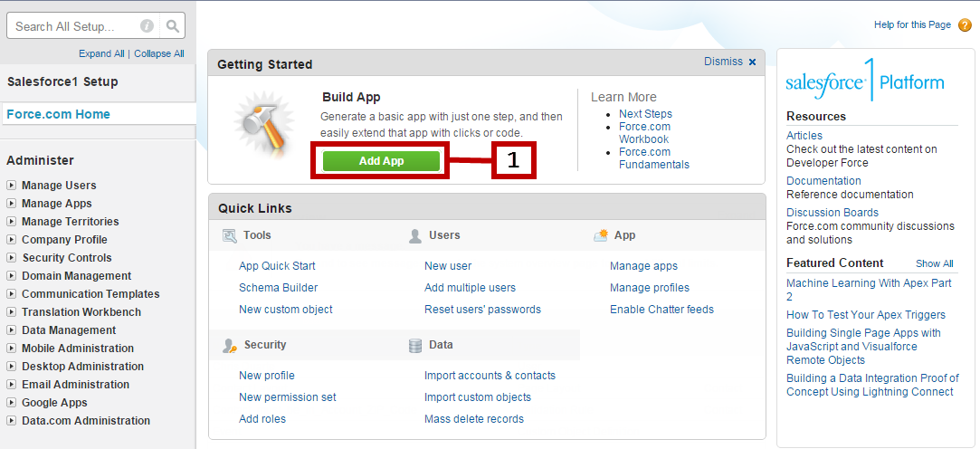Open Manage apps quick link
Screen dimensions: 980x449
click(x=643, y=266)
